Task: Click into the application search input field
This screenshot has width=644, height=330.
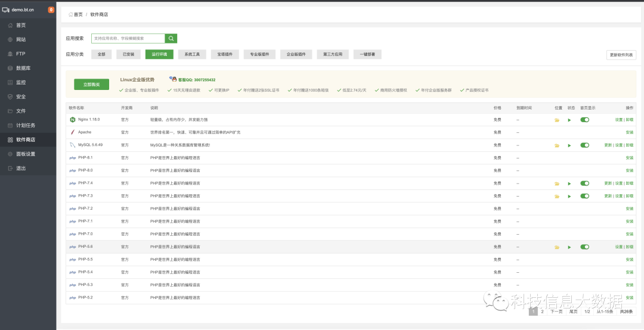Action: (x=128, y=38)
